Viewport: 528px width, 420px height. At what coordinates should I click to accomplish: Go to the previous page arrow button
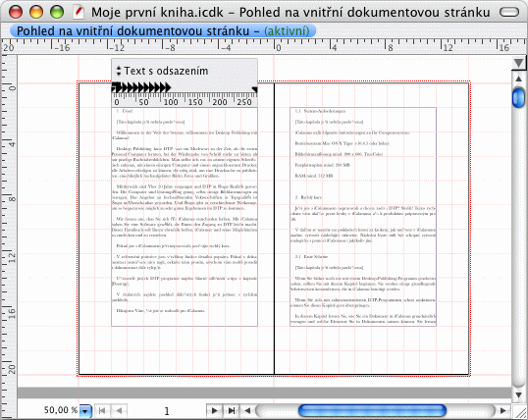click(119, 410)
